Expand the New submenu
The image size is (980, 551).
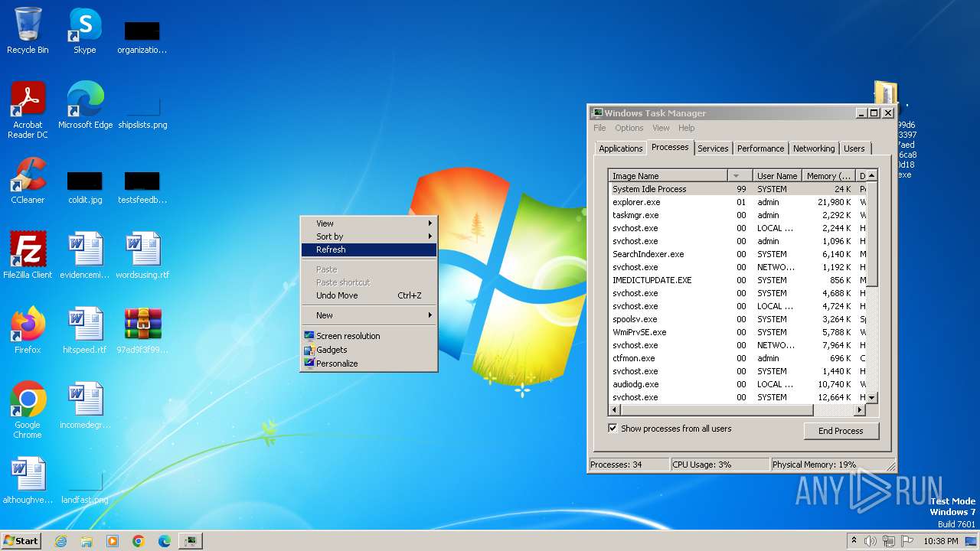click(x=369, y=315)
